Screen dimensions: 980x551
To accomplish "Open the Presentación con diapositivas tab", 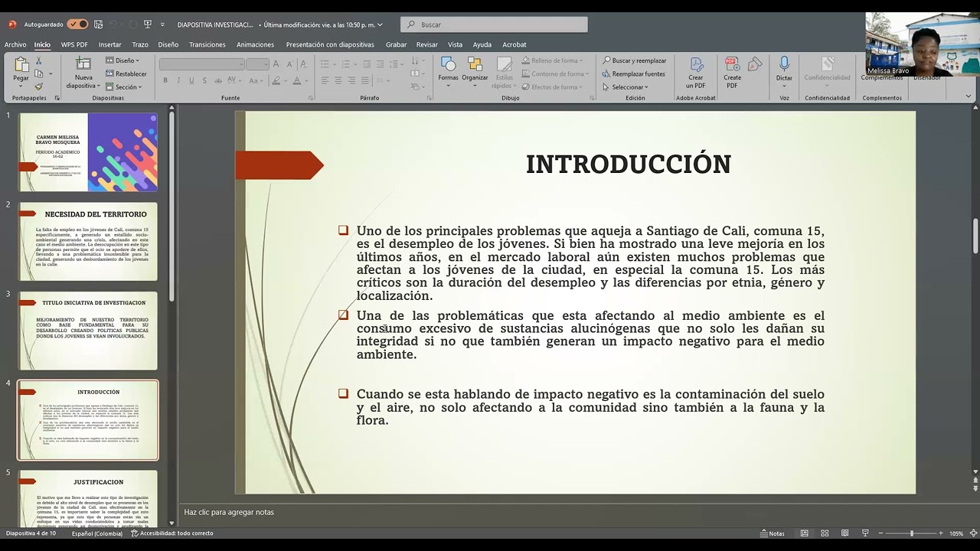I will coord(330,44).
